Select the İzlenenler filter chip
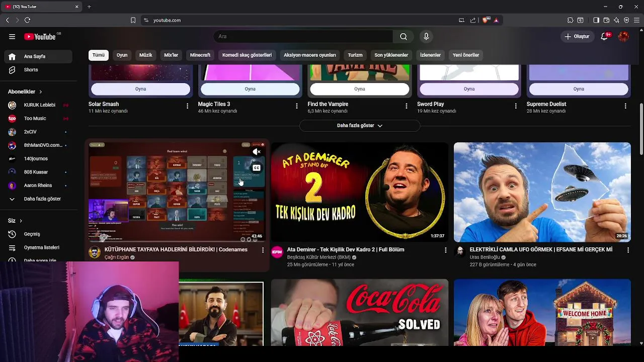Screen dimensions: 644x362 coord(431,55)
